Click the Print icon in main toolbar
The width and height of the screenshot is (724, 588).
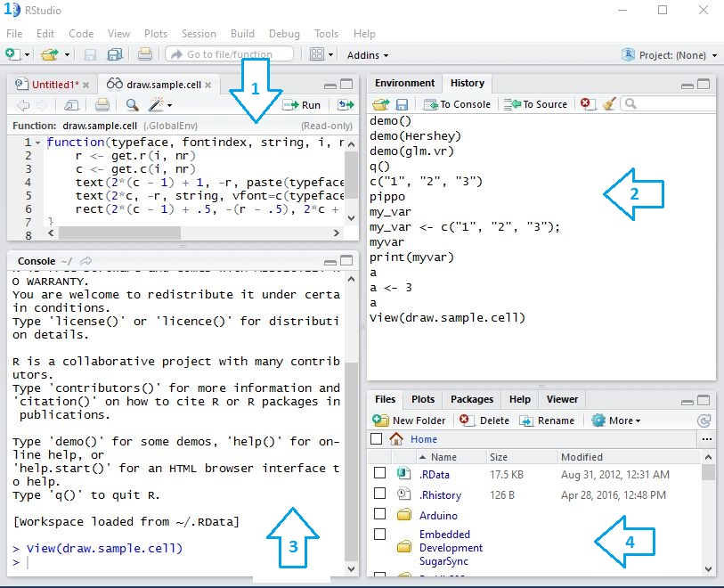click(144, 54)
